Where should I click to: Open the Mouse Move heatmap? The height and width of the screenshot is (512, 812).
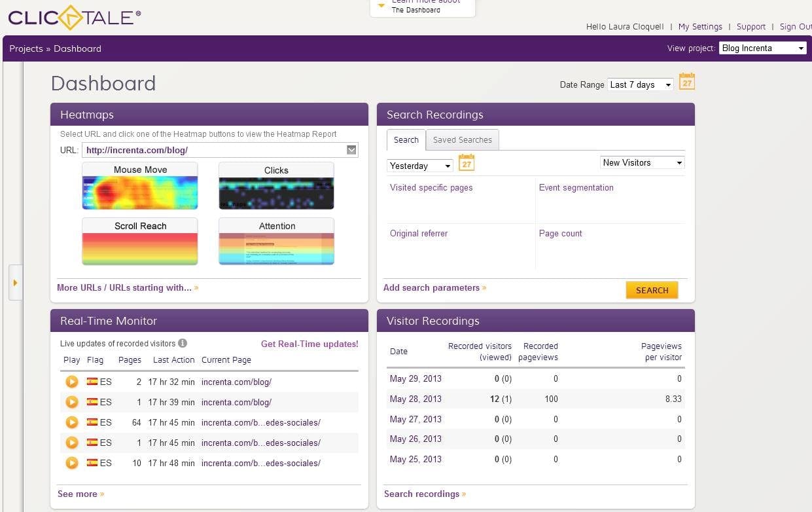(140, 186)
